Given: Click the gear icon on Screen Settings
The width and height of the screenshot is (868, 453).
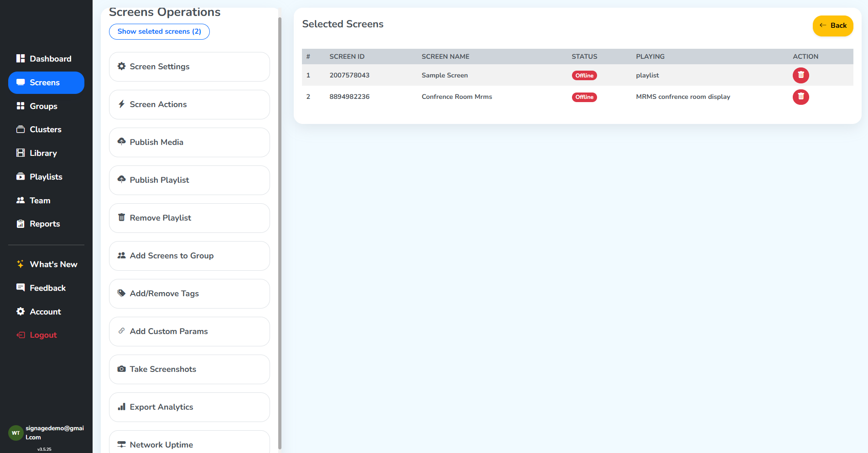Looking at the screenshot, I should pyautogui.click(x=121, y=66).
